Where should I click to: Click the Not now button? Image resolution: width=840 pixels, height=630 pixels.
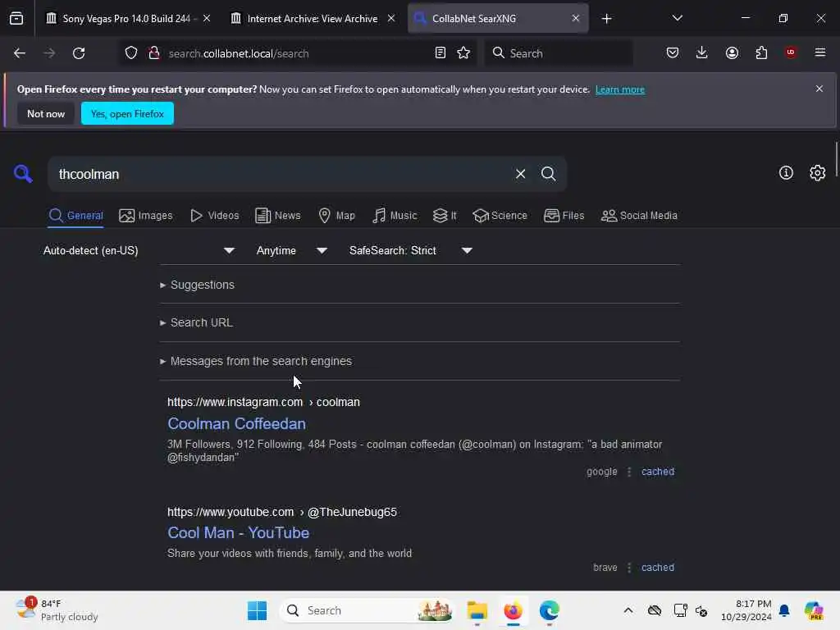pyautogui.click(x=46, y=113)
